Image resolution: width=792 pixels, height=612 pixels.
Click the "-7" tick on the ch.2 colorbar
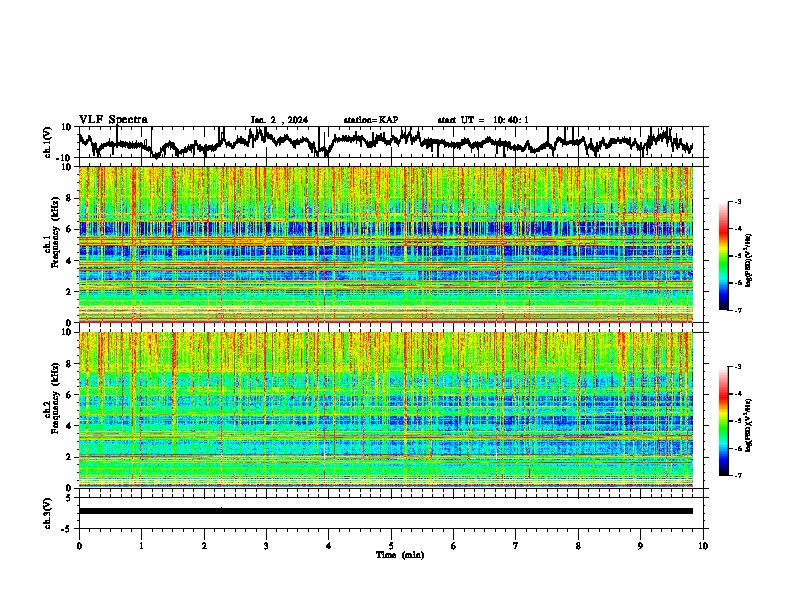pos(738,475)
